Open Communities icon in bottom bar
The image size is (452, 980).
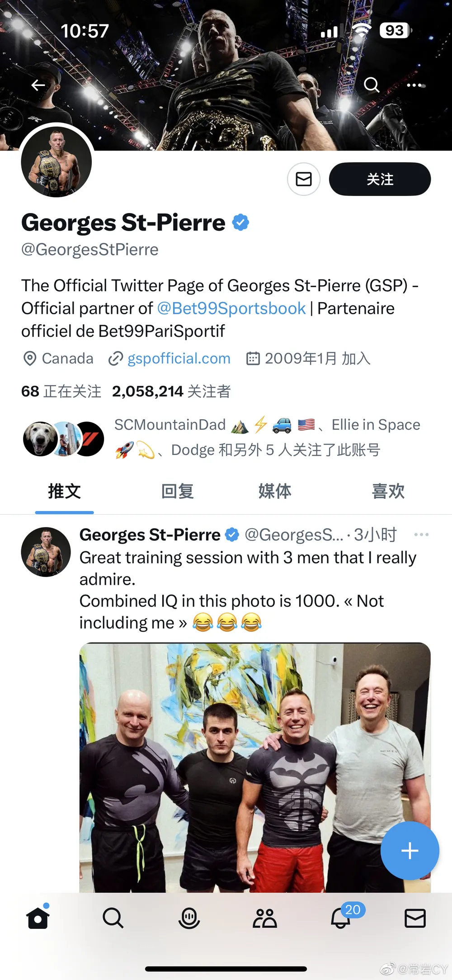[x=265, y=918]
